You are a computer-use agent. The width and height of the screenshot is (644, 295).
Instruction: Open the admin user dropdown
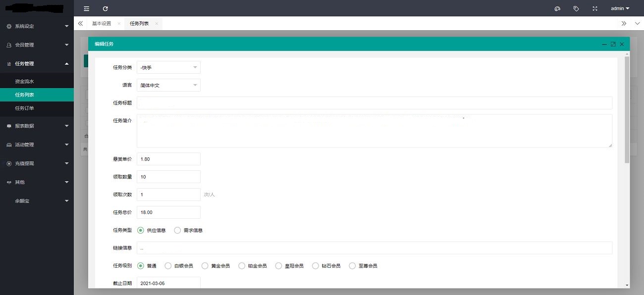tap(620, 8)
